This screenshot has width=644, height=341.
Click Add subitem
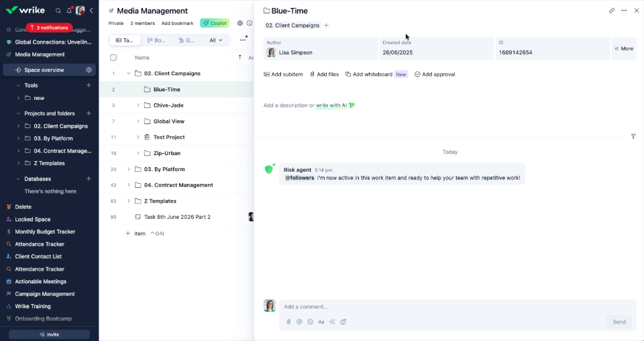coord(283,75)
